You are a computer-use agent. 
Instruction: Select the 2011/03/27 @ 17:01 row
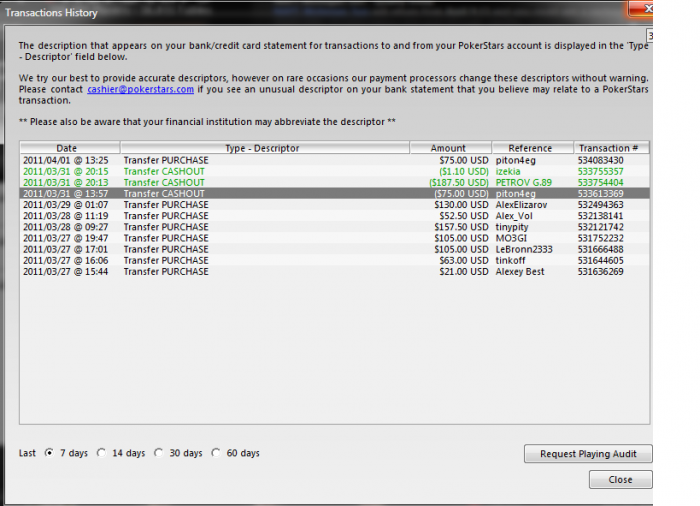[335, 249]
